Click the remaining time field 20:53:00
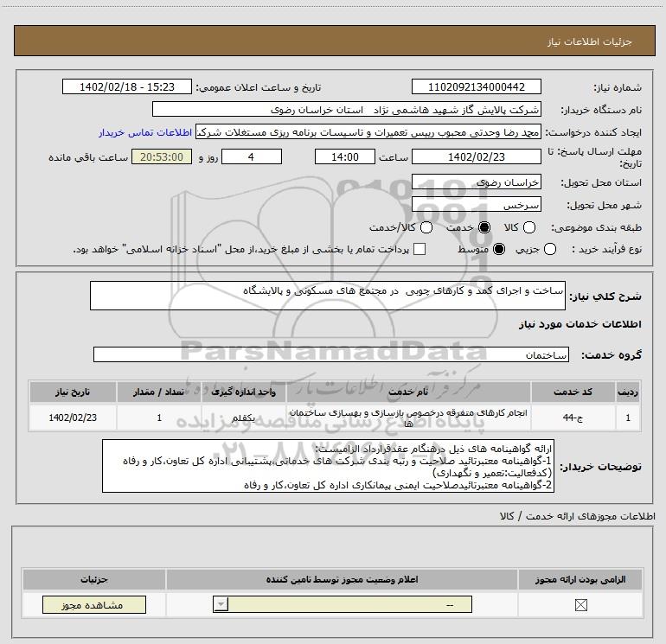The width and height of the screenshot is (666, 644). click(162, 156)
